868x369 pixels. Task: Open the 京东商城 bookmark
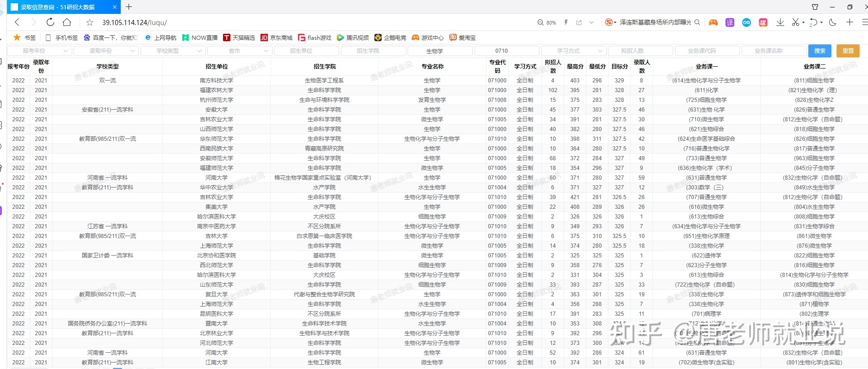pos(276,38)
